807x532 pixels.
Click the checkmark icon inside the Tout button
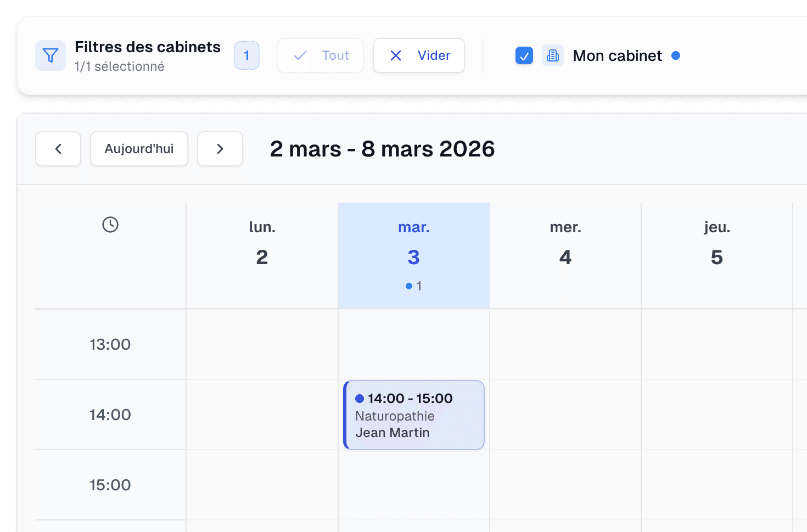click(x=300, y=55)
